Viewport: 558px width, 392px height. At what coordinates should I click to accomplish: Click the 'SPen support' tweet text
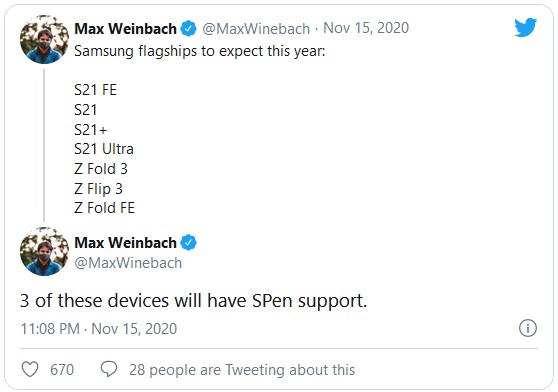[x=309, y=301]
